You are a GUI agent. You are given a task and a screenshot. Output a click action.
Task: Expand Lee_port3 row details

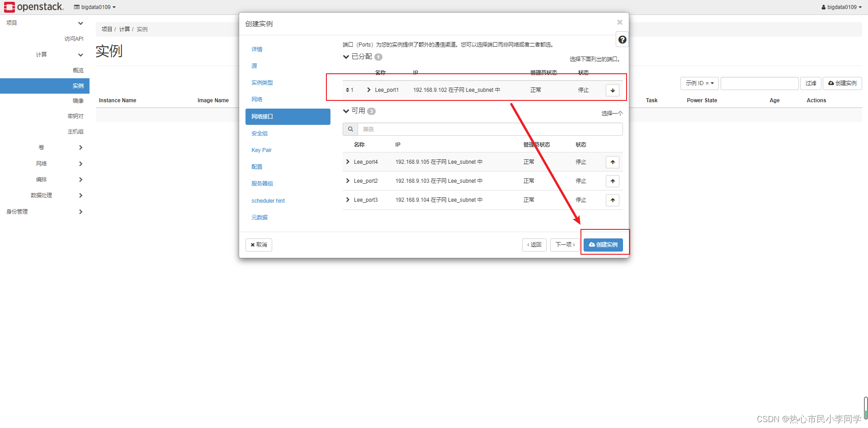[x=348, y=200]
